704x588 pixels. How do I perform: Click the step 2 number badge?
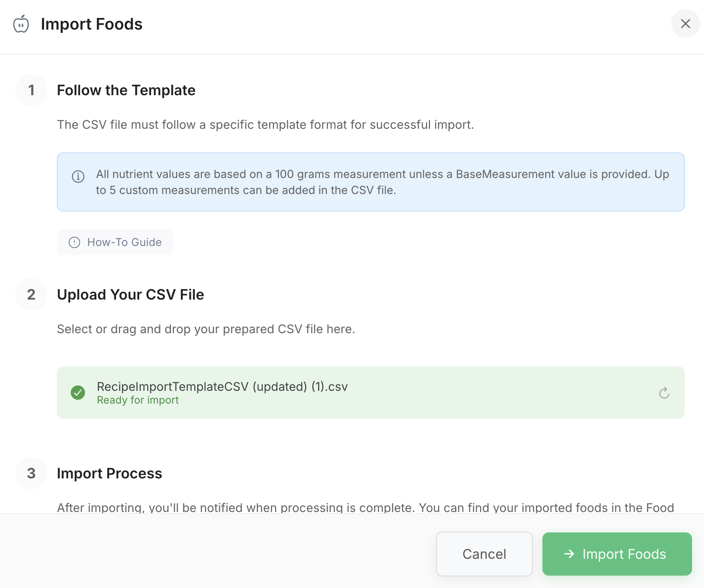(x=31, y=295)
